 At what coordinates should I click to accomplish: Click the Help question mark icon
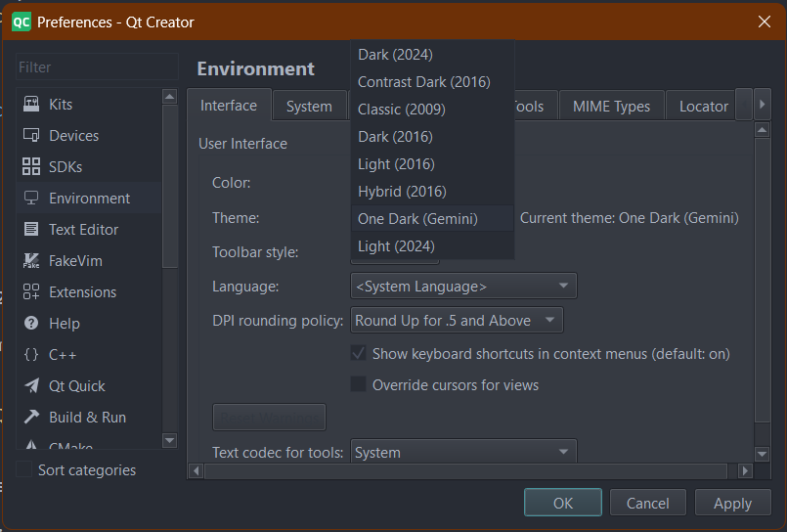[31, 324]
